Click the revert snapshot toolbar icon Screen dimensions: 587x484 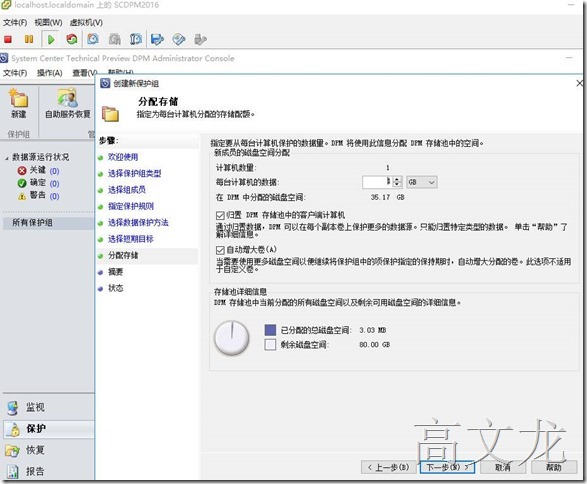coord(115,39)
